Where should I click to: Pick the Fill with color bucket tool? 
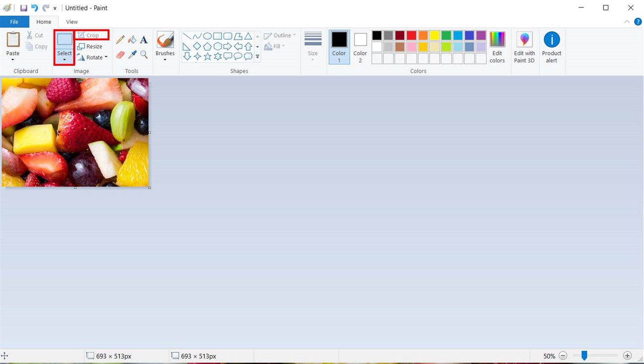(x=132, y=40)
